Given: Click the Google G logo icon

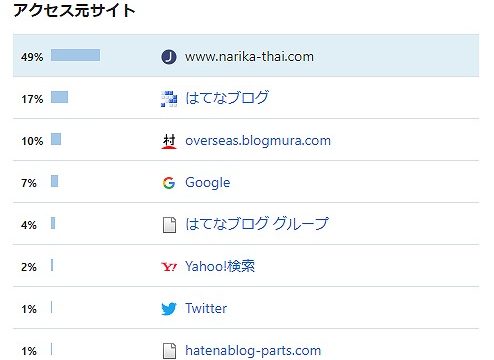Looking at the screenshot, I should click(x=169, y=183).
